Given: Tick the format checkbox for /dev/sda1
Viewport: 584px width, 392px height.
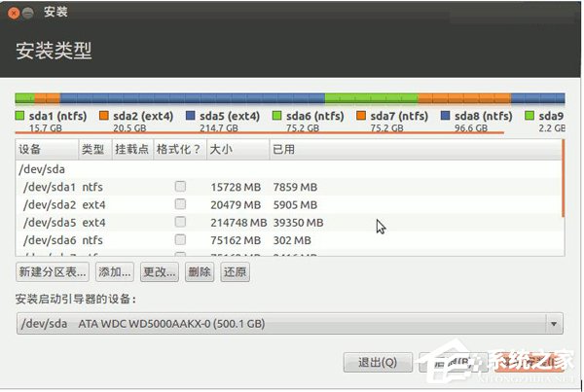Looking at the screenshot, I should [x=180, y=187].
